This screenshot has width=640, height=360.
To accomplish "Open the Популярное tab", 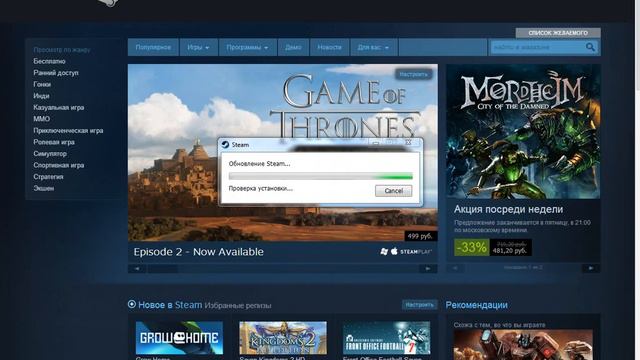I will pos(153,47).
